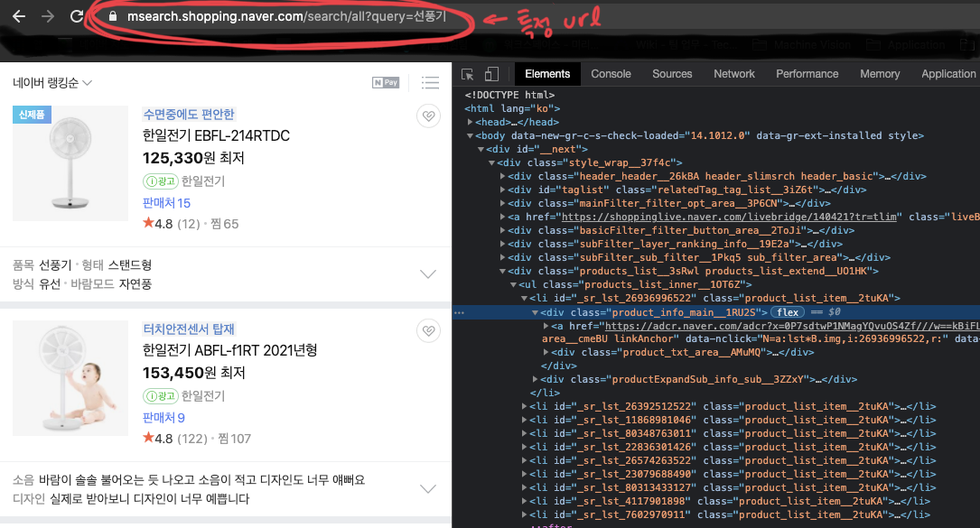Open the Performance tab
Image resolution: width=980 pixels, height=528 pixels.
[807, 74]
